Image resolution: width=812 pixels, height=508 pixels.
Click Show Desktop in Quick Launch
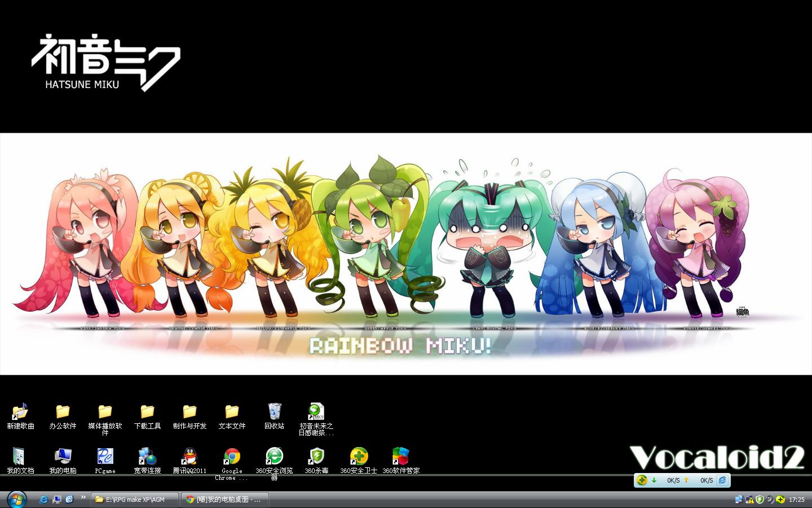[56, 500]
